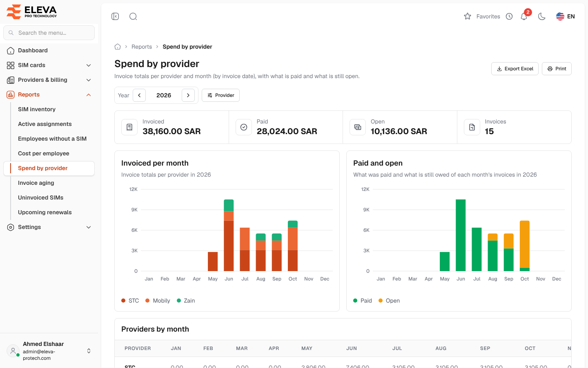Click the Paid checkmark icon
Image resolution: width=588 pixels, height=368 pixels.
[244, 127]
